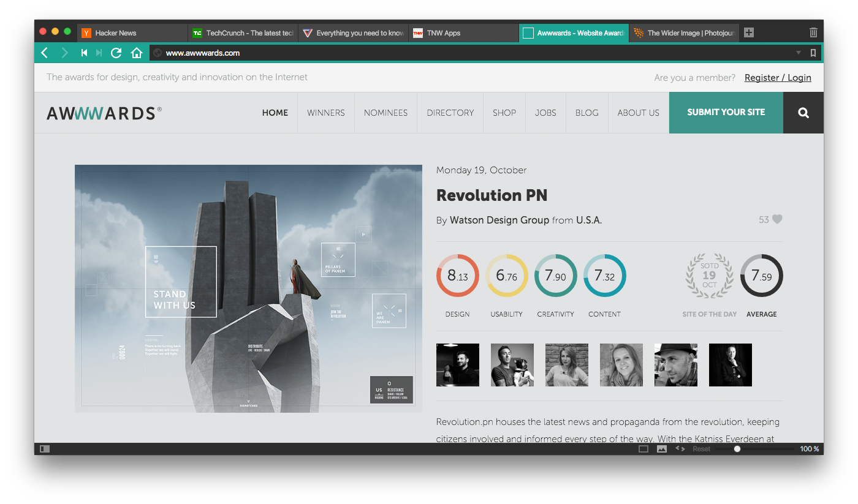This screenshot has width=858, height=504.
Task: Click the U.S.A. country link
Action: point(589,220)
